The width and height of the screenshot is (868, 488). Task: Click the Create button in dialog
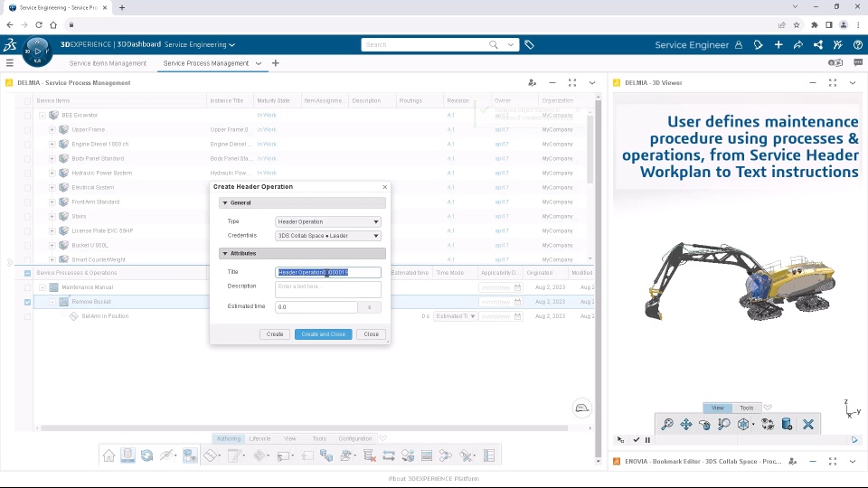coord(275,334)
